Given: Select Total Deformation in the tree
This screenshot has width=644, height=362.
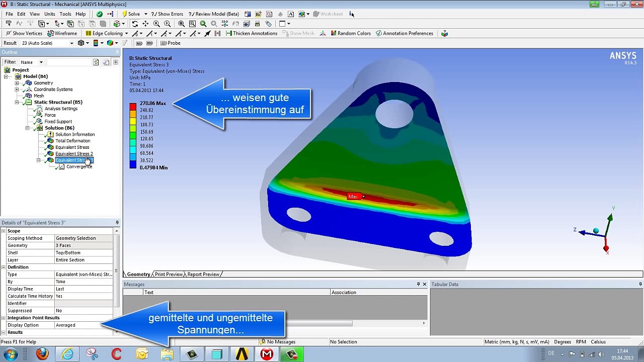Looking at the screenshot, I should [x=73, y=141].
